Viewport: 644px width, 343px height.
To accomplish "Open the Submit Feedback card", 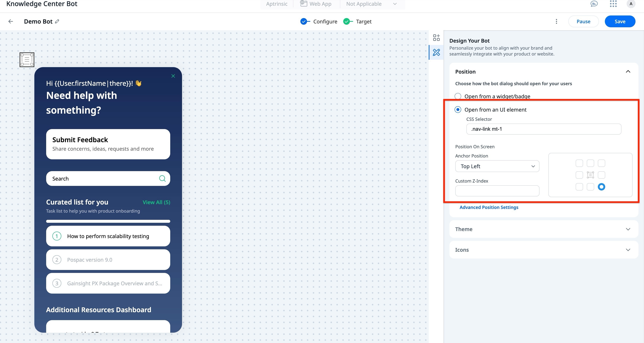I will pos(108,144).
